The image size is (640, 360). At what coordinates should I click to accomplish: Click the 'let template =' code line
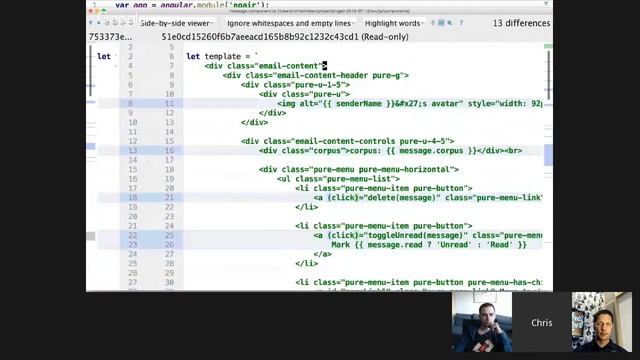[222, 56]
